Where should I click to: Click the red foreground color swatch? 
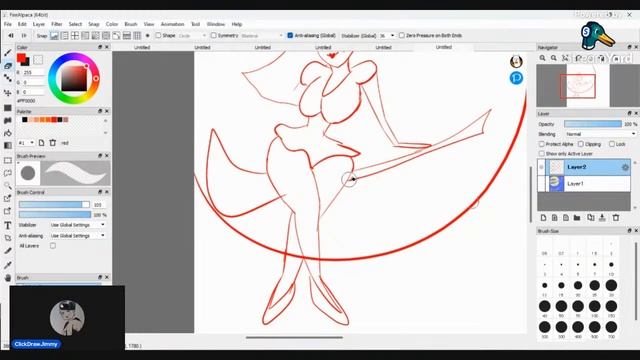[x=21, y=58]
